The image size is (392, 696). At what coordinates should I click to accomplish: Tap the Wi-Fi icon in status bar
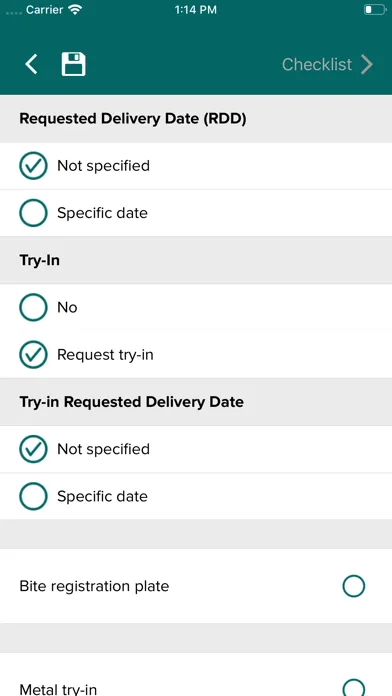76,10
